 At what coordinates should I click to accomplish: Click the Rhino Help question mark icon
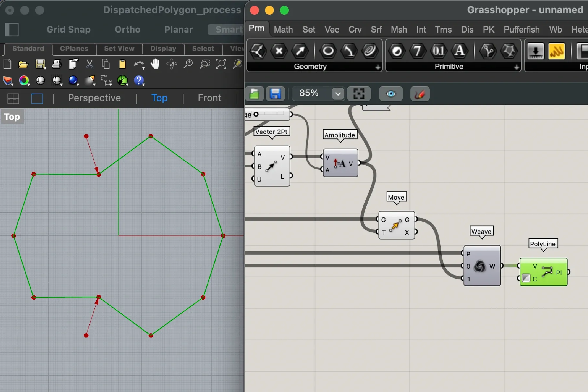click(x=139, y=80)
